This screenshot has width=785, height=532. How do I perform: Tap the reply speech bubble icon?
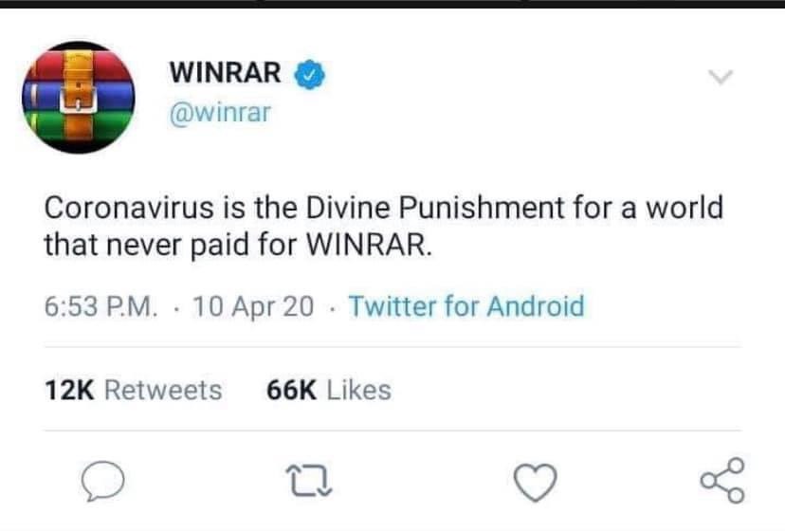tap(103, 481)
